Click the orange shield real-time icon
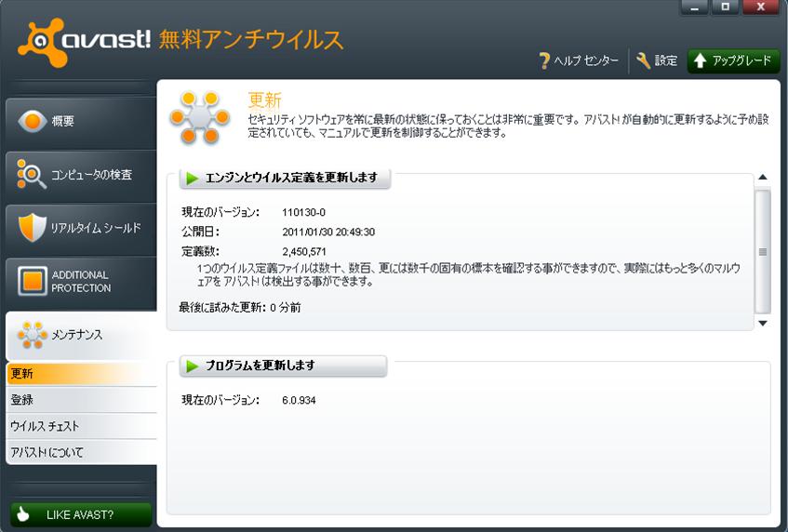 pyautogui.click(x=33, y=227)
